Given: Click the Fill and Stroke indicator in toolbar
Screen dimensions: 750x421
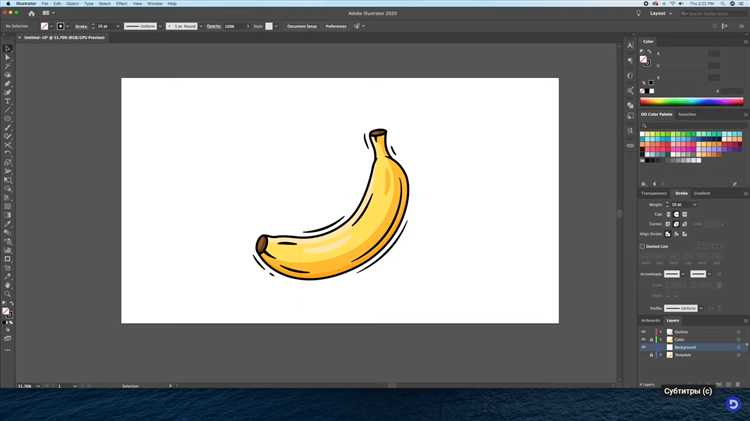Looking at the screenshot, I should point(7,312).
